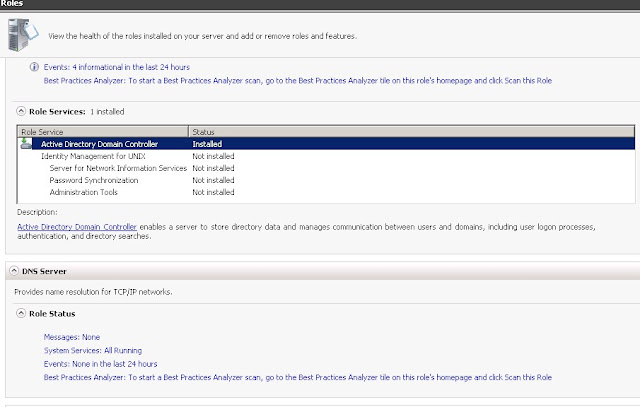Click the Installed status cell
This screenshot has height=407, width=640.
(x=207, y=144)
